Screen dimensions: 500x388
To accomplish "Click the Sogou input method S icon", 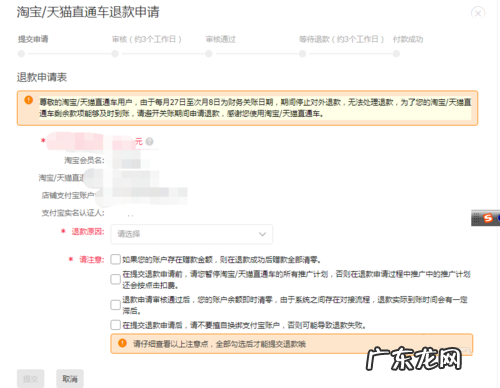I will tap(488, 218).
